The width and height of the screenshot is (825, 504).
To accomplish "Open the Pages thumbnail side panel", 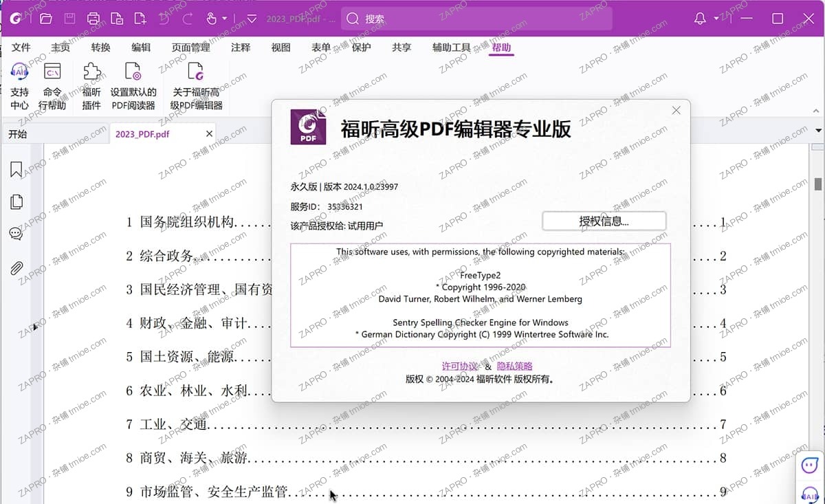I will click(16, 201).
